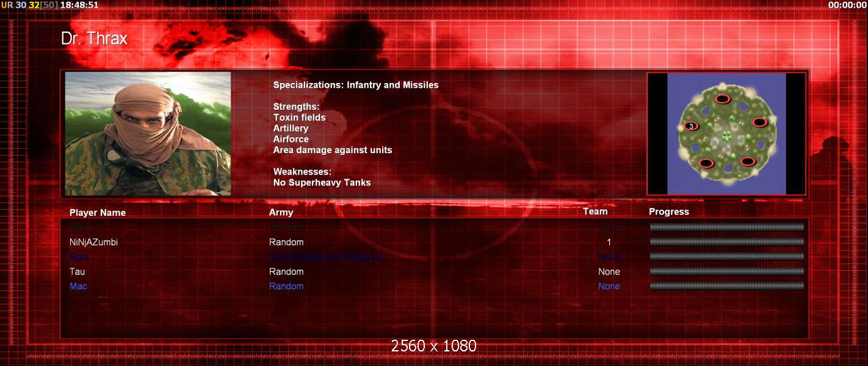Click the Progress column header
This screenshot has width=868, height=366.
click(x=668, y=212)
